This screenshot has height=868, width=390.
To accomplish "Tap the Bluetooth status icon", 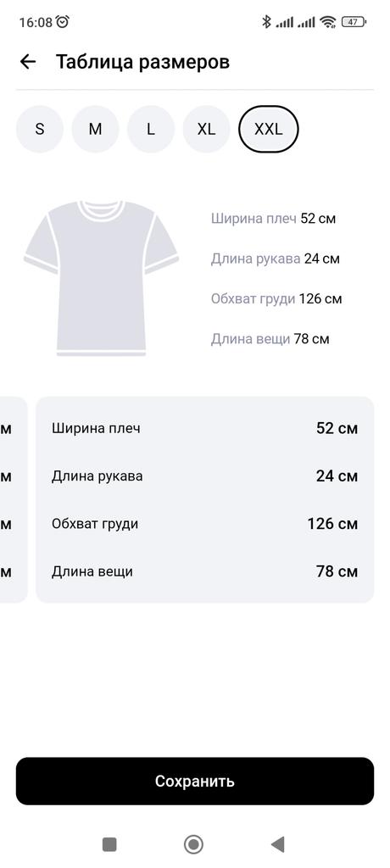I will point(266,21).
